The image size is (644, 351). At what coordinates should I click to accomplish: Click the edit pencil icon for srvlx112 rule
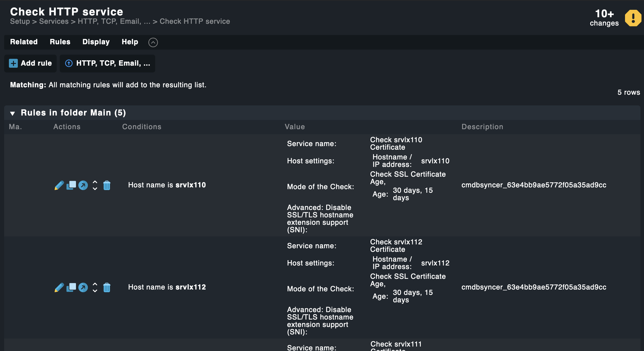[59, 287]
